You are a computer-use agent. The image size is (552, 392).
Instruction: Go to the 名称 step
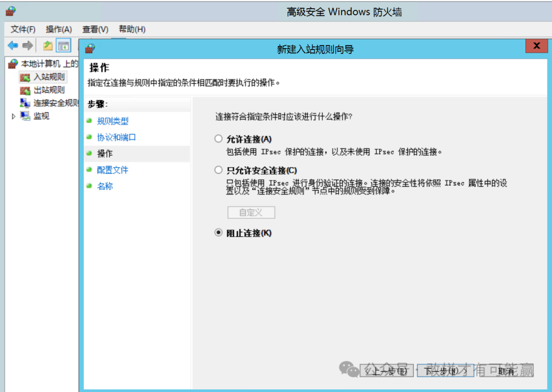(x=105, y=186)
